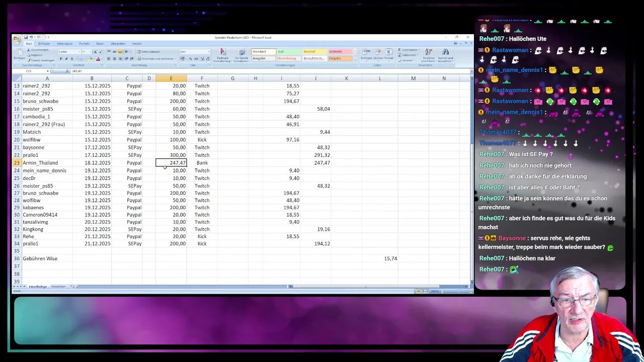
Task: Activate Format übertragen painter
Action: [41, 60]
